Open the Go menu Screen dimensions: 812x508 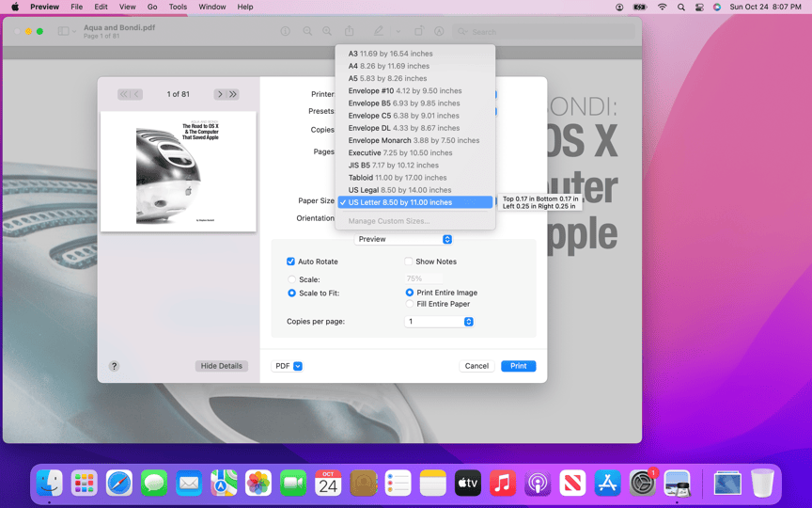click(152, 7)
